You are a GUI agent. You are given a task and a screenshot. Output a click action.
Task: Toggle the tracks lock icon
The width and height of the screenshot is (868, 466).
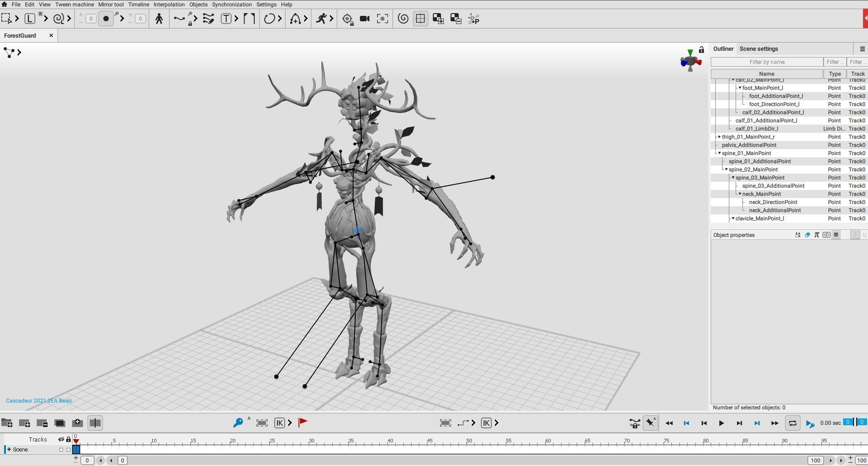point(68,439)
